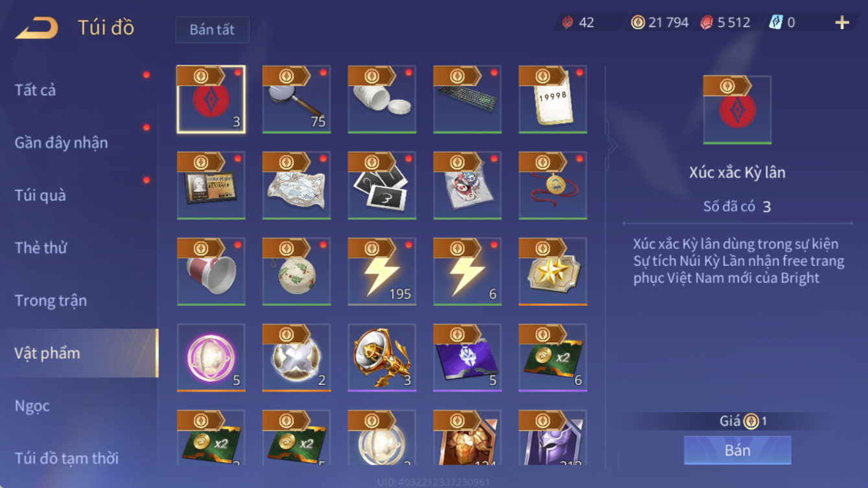The height and width of the screenshot is (488, 868).
Task: Select the magnifying glass item with 75
Action: coord(296,99)
